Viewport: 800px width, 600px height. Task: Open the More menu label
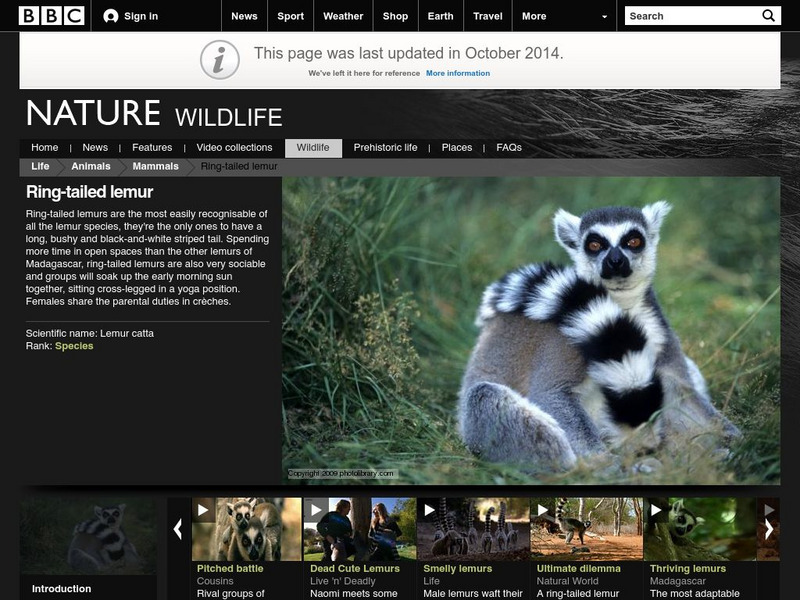pos(534,16)
